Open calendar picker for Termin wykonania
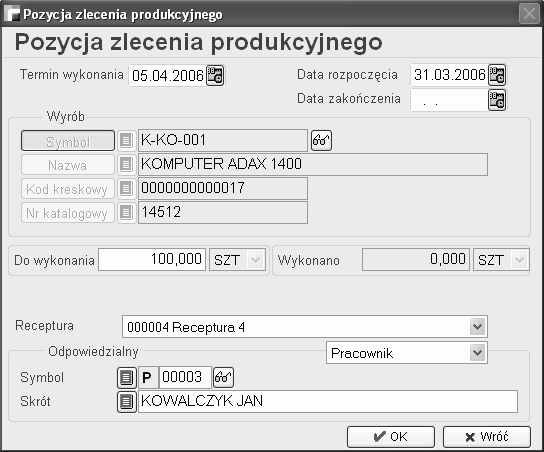 215,75
